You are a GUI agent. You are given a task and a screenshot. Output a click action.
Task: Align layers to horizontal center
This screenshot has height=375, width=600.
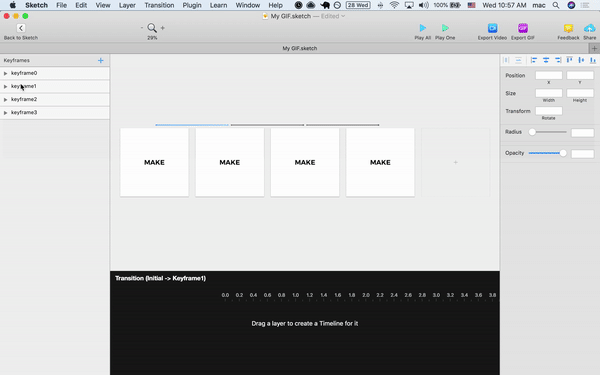(x=546, y=60)
